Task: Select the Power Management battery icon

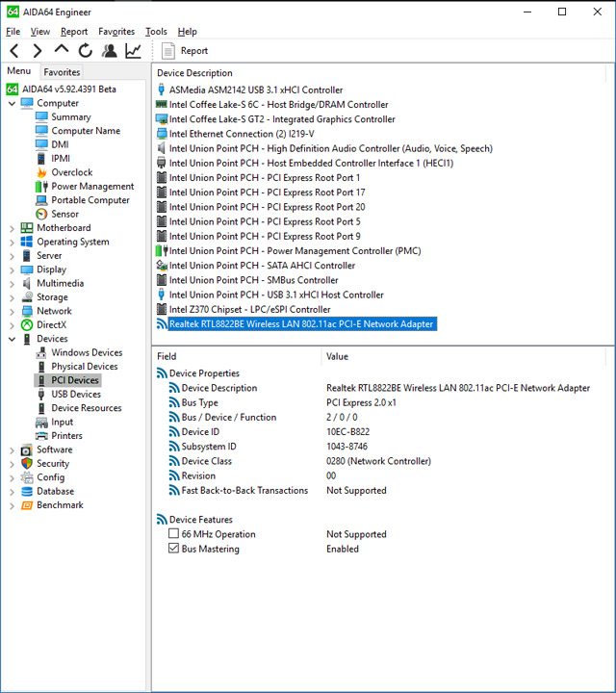Action: (x=41, y=187)
